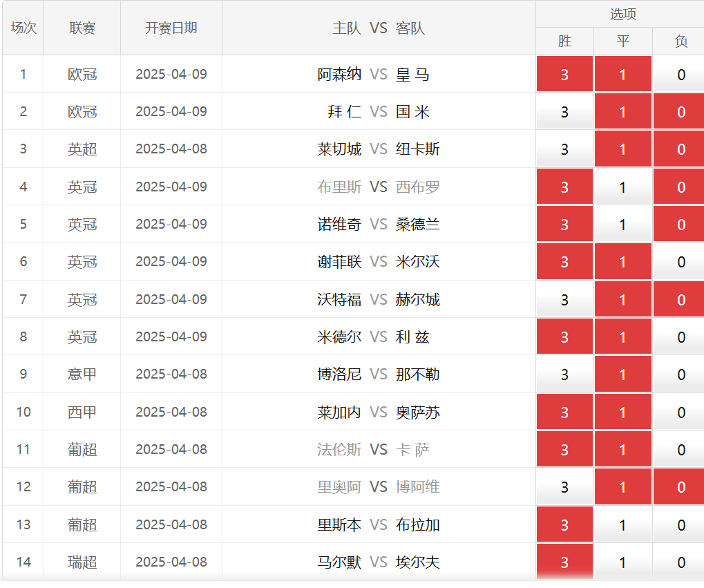Select the 平 (1) option for 布里斯 vs 西布罗
Image resolution: width=704 pixels, height=588 pixels.
click(622, 187)
